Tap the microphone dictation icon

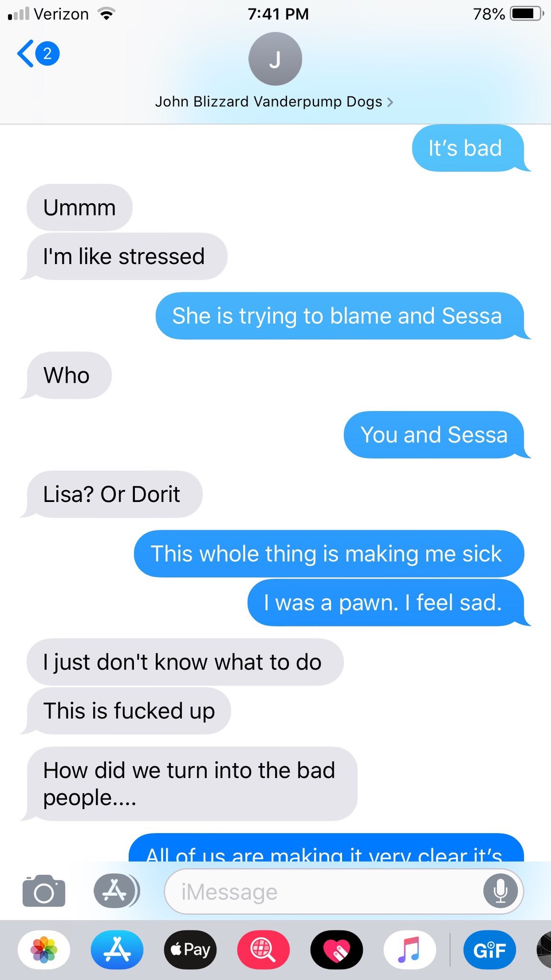pos(500,891)
